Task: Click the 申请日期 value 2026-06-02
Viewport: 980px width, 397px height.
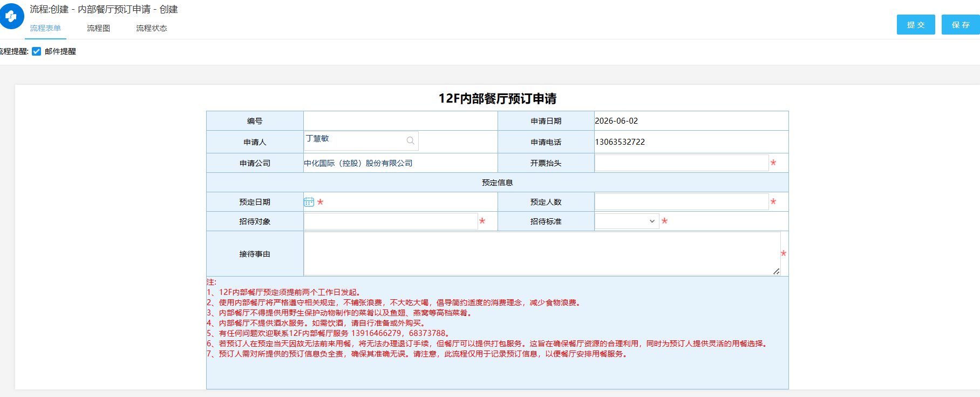Action: (x=616, y=121)
